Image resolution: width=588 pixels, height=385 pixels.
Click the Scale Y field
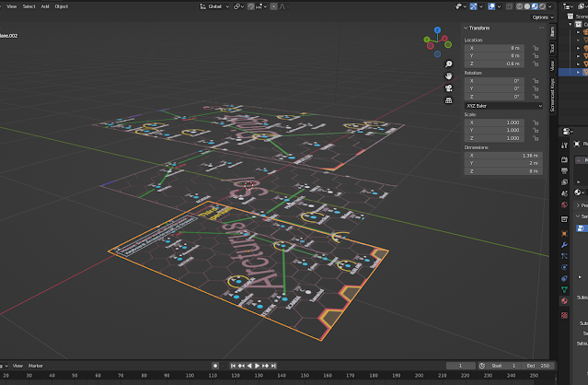click(494, 130)
